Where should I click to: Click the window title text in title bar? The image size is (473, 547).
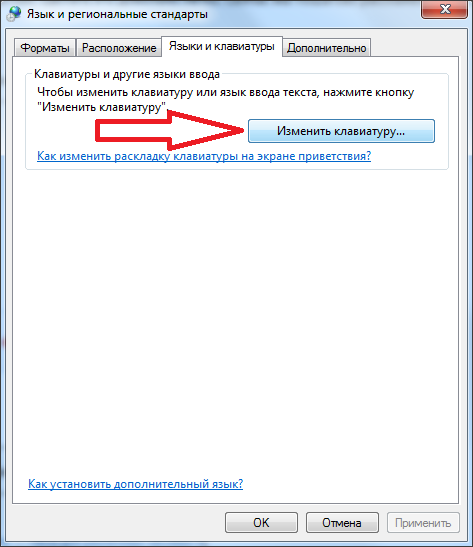117,14
